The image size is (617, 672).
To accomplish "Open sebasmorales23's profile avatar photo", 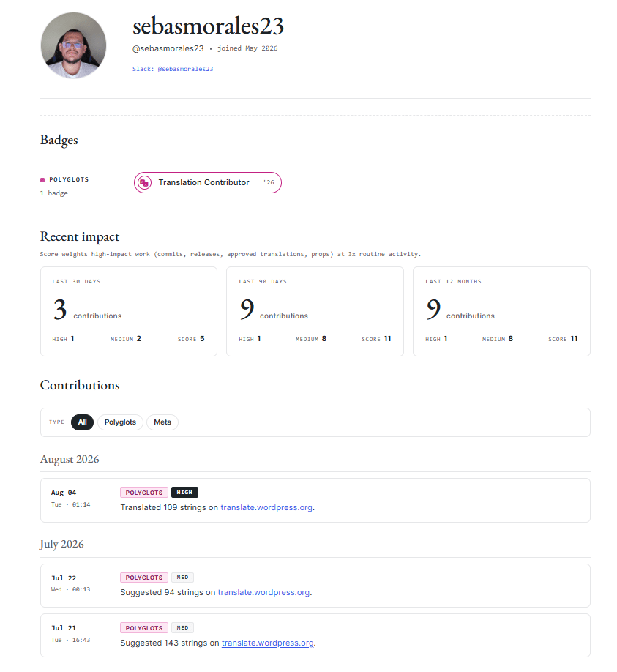I will 73,45.
